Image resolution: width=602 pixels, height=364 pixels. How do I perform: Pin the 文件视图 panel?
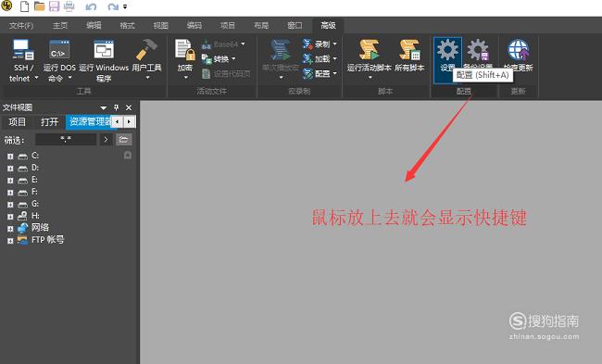tap(116, 107)
